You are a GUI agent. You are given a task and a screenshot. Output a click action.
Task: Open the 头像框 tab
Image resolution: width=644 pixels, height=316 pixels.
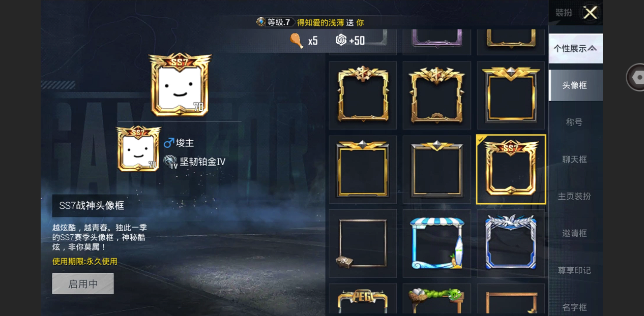click(x=575, y=85)
